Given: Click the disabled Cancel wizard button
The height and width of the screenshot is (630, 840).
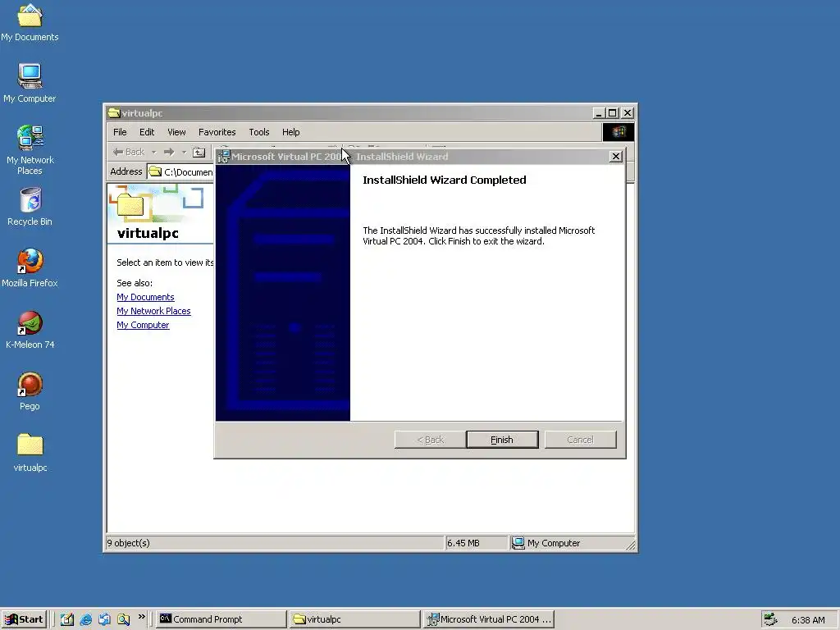Looking at the screenshot, I should (580, 440).
